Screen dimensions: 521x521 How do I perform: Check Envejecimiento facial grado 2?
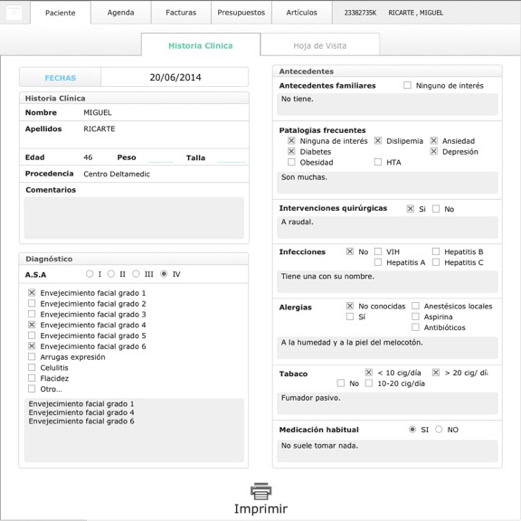32,303
